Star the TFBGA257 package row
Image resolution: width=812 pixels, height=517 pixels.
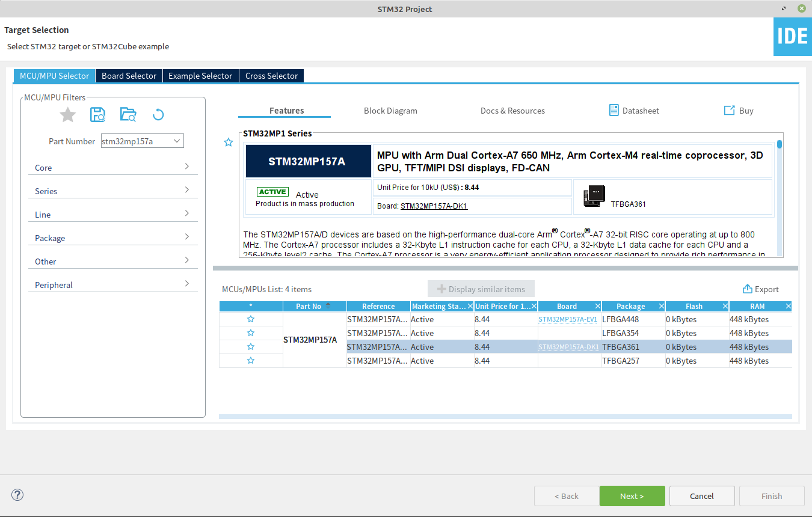[x=251, y=361]
